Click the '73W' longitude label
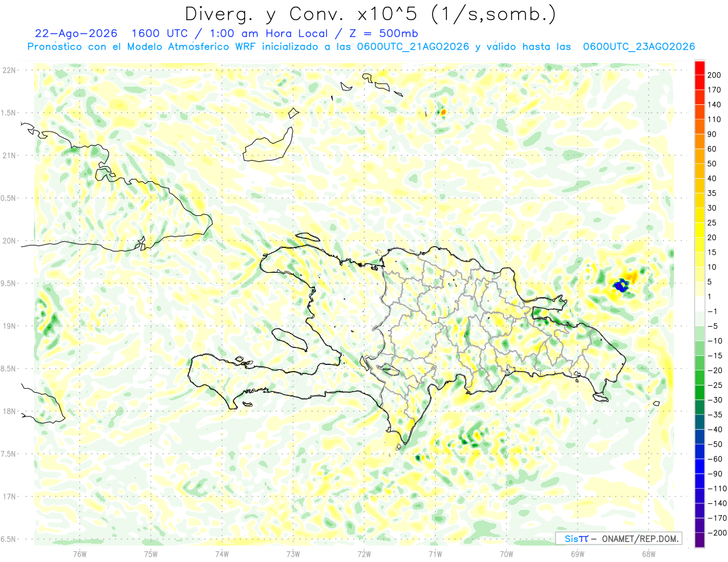Image resolution: width=728 pixels, height=562 pixels. (x=293, y=553)
